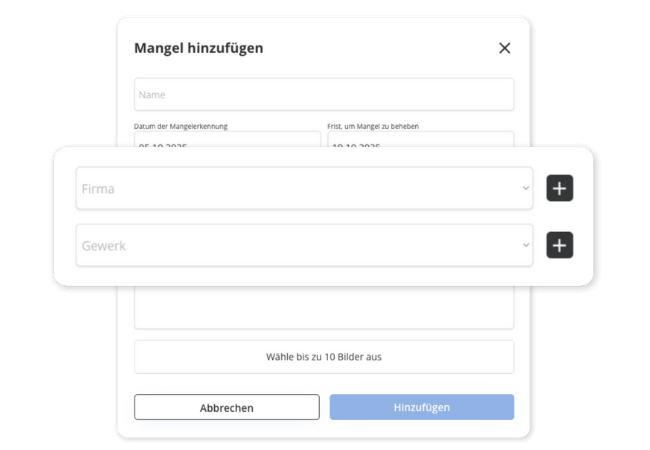Click the Frist, um Mangel zu beheben label

pyautogui.click(x=373, y=126)
